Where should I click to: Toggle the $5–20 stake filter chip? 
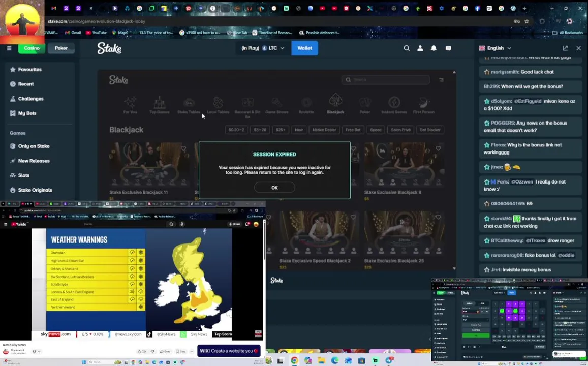coord(260,130)
